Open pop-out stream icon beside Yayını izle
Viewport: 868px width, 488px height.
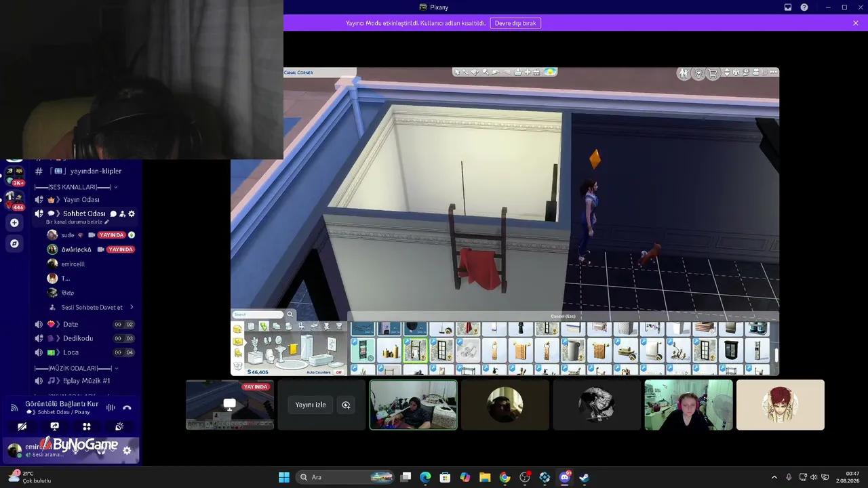point(346,405)
